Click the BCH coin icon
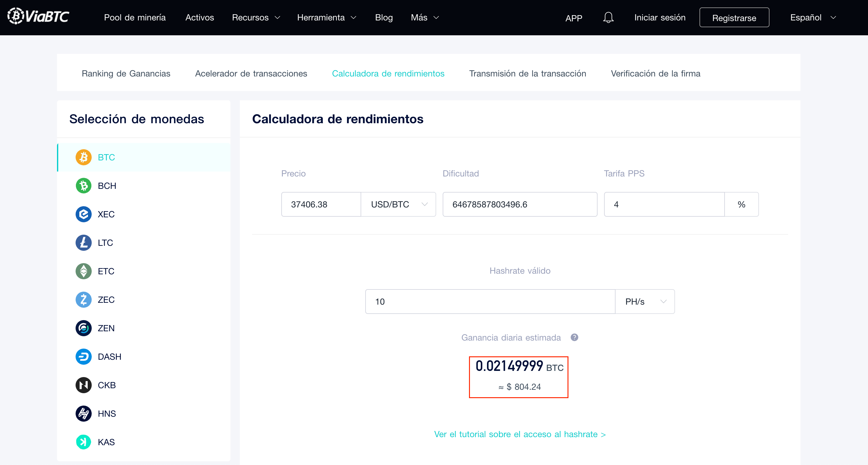 click(83, 185)
